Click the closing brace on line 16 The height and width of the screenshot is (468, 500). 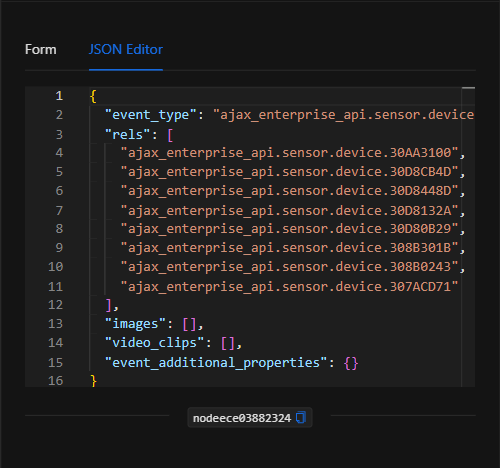coord(93,381)
